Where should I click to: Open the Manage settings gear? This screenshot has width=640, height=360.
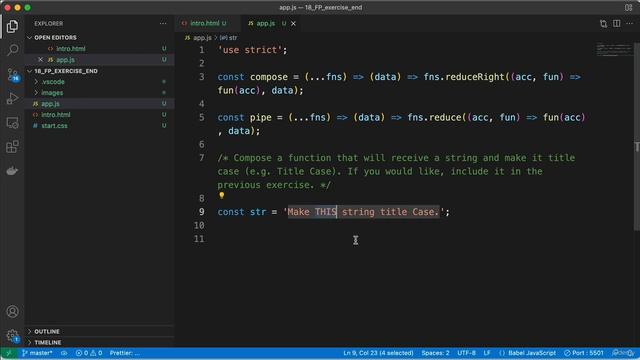(x=12, y=336)
